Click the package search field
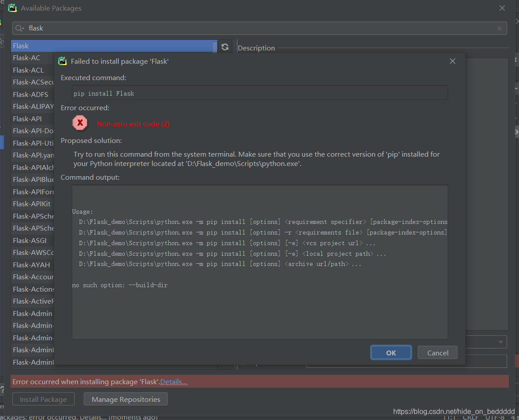 tap(259, 28)
